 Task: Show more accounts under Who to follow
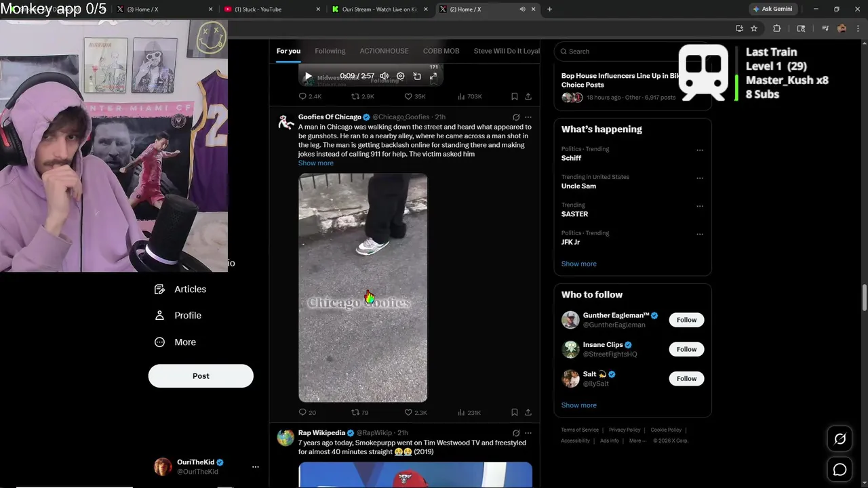coord(579,405)
